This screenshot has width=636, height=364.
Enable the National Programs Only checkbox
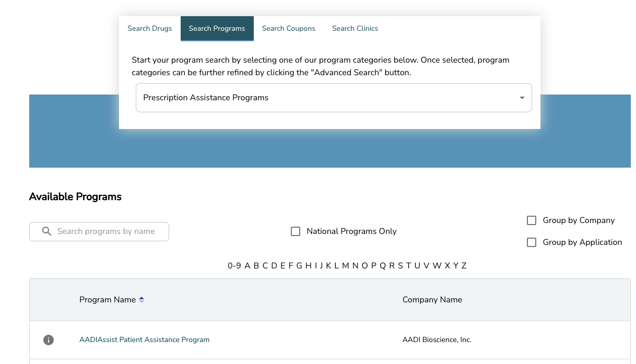[x=296, y=231]
